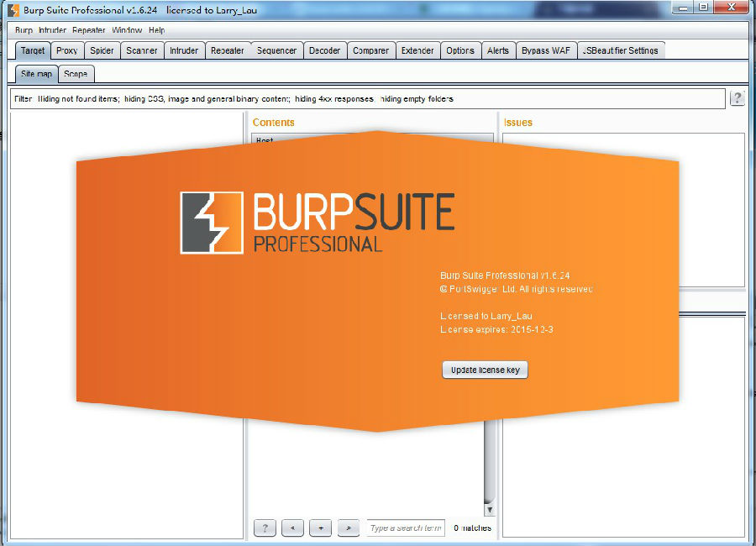Screen dimensions: 756x546
Task: Click inside the search term field
Action: tap(406, 528)
